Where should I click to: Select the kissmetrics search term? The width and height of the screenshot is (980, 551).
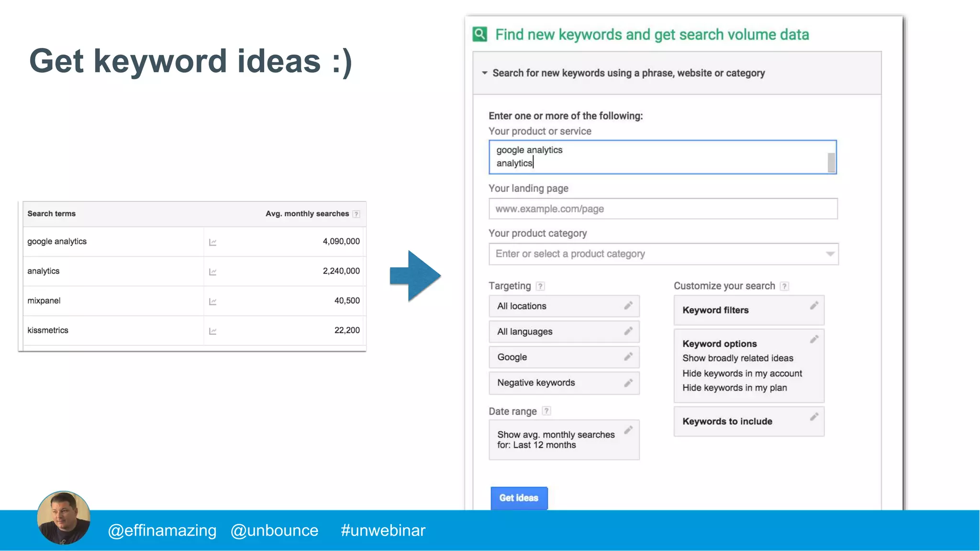tap(48, 331)
